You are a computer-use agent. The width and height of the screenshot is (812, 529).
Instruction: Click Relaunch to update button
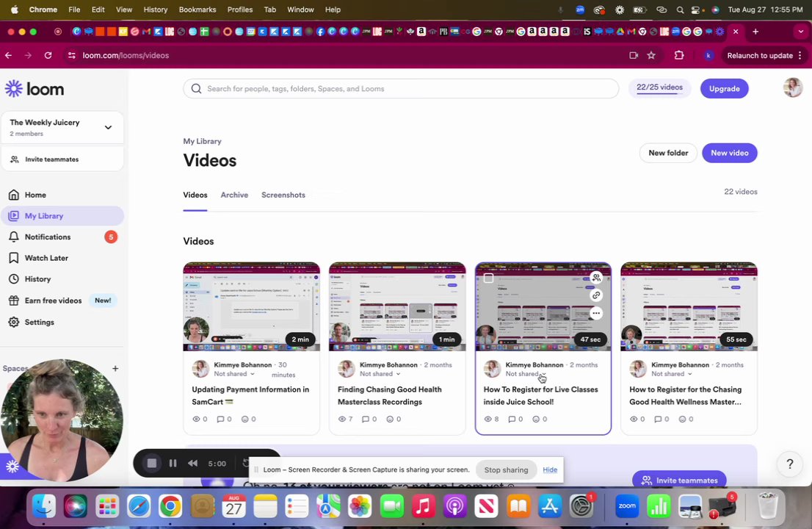760,55
